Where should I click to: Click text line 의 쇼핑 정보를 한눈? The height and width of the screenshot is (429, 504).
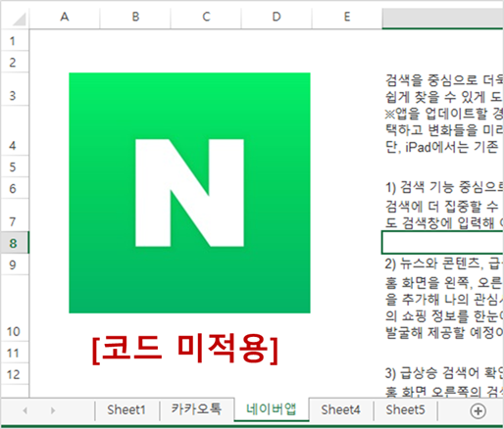click(x=444, y=316)
